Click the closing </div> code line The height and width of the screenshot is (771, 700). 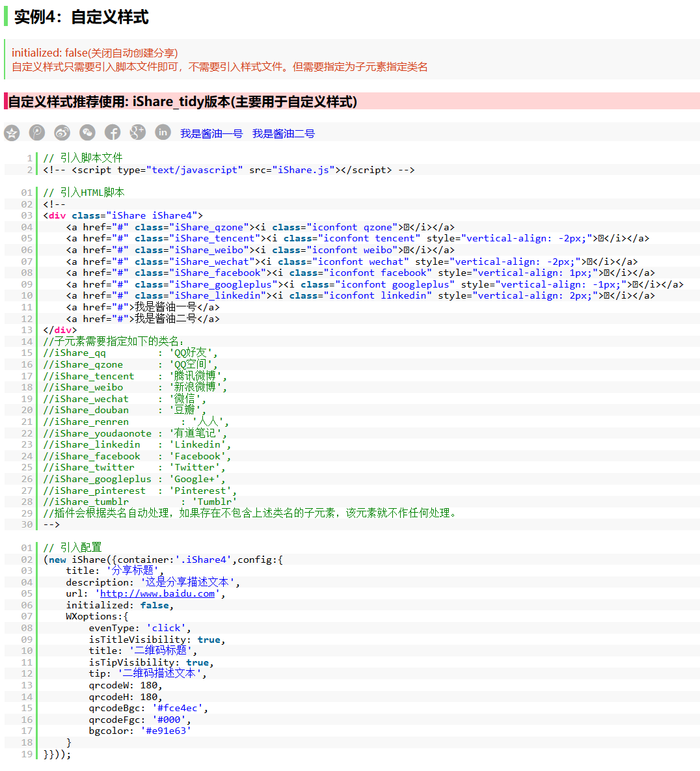tap(60, 330)
